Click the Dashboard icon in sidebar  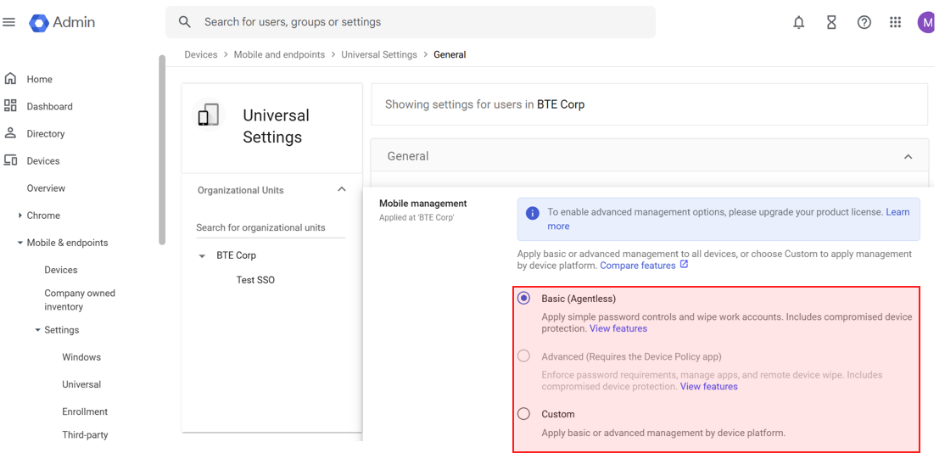coord(10,106)
